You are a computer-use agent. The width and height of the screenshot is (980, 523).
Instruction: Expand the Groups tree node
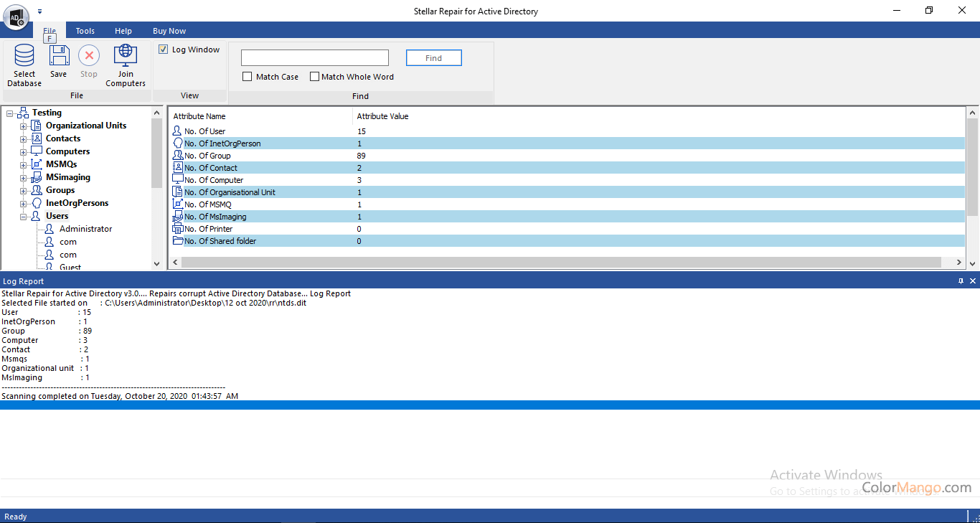[23, 191]
